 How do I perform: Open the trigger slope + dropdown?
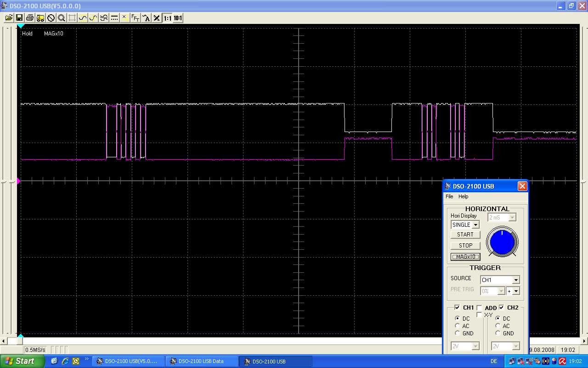(513, 291)
